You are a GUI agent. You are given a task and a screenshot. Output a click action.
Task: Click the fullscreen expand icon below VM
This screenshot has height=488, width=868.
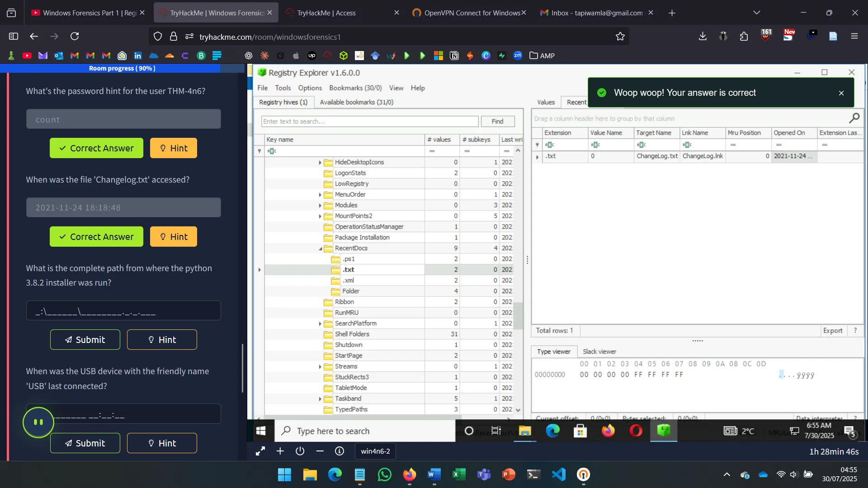tap(260, 451)
